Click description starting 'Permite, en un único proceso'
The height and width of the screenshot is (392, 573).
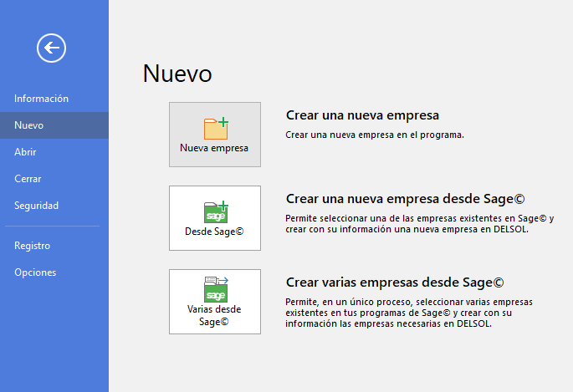coord(409,313)
